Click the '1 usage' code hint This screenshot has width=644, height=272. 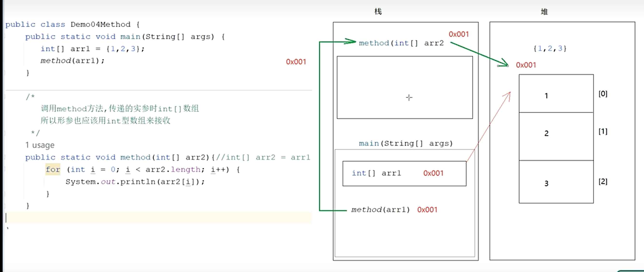coord(40,145)
